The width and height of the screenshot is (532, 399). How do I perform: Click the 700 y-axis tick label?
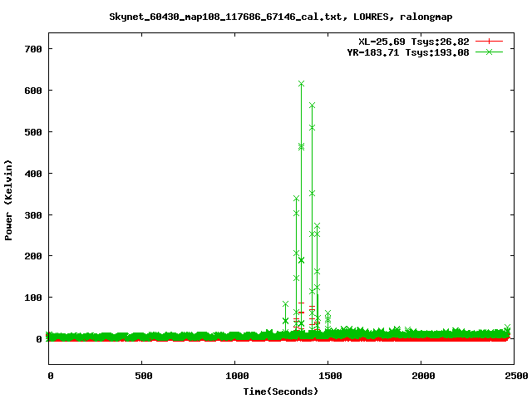click(33, 49)
